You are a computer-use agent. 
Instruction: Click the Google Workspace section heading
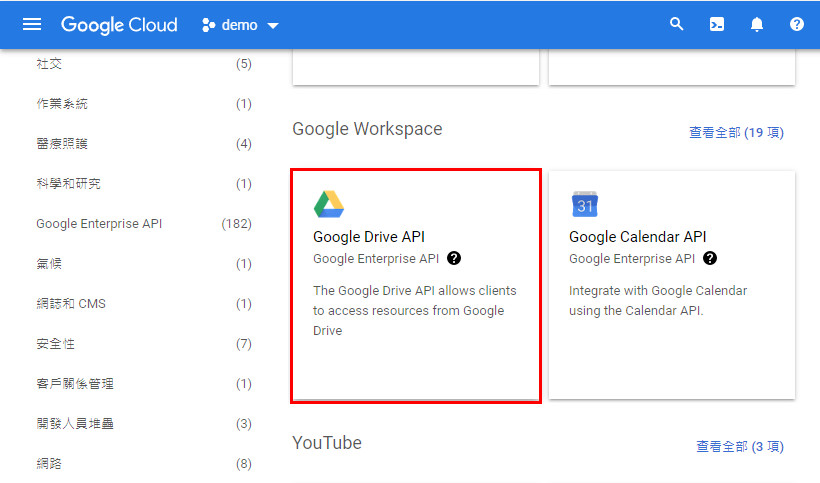(x=367, y=129)
